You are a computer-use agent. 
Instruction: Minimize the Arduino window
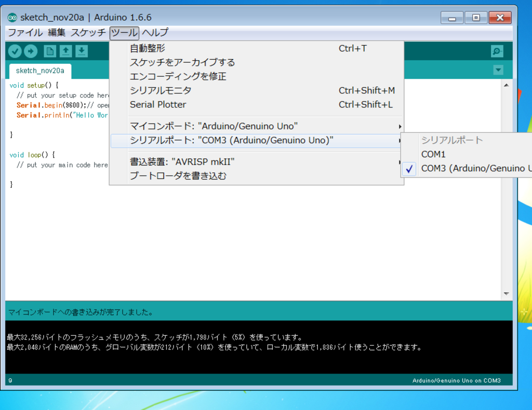pyautogui.click(x=452, y=18)
